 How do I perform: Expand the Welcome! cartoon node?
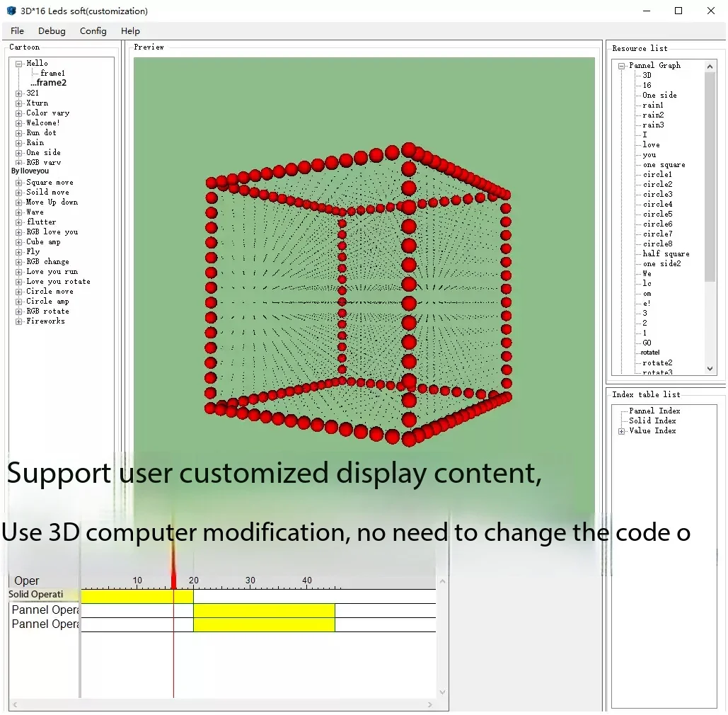pos(18,123)
